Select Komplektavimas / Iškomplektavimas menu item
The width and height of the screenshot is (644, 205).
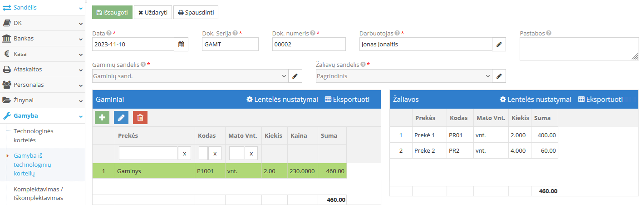(38, 193)
